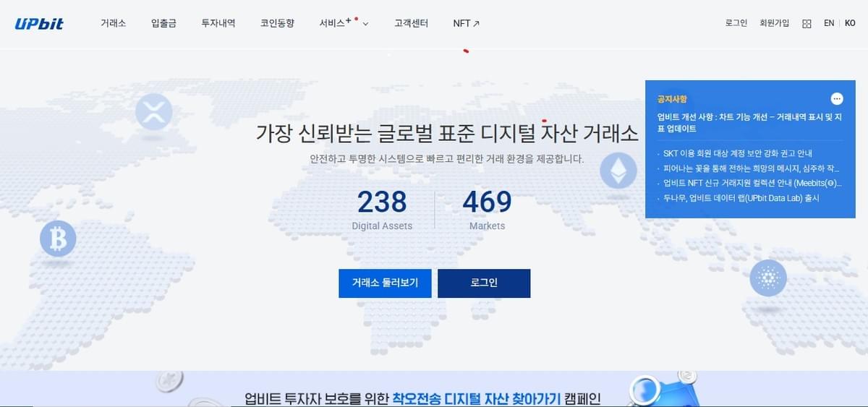Click the 회원가입 link
This screenshot has height=407, width=868.
pos(775,23)
